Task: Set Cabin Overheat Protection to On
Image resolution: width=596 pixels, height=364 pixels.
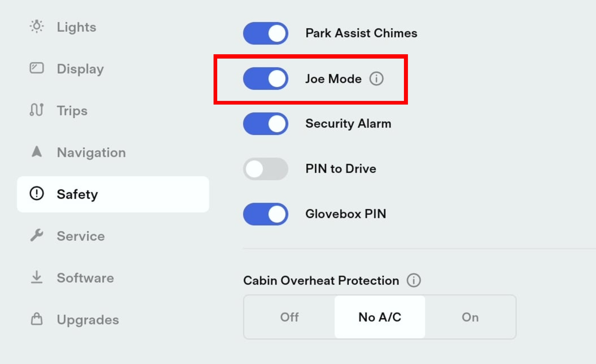Action: (470, 317)
